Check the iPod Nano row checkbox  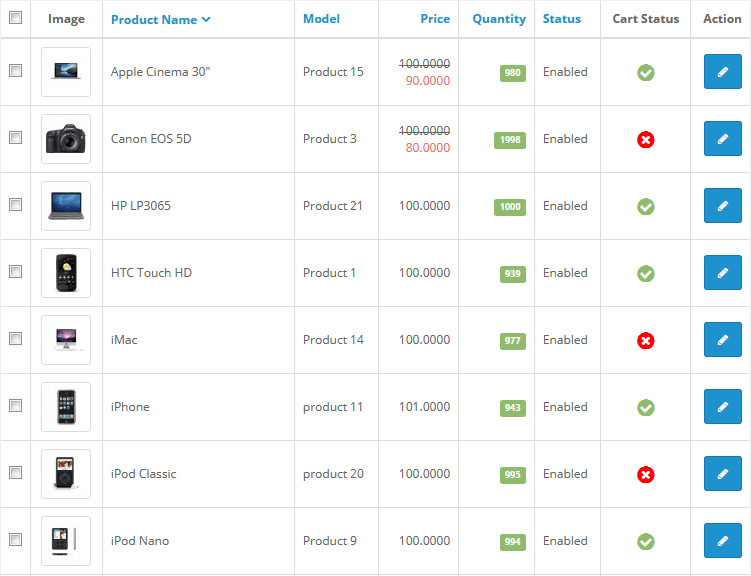tap(15, 540)
